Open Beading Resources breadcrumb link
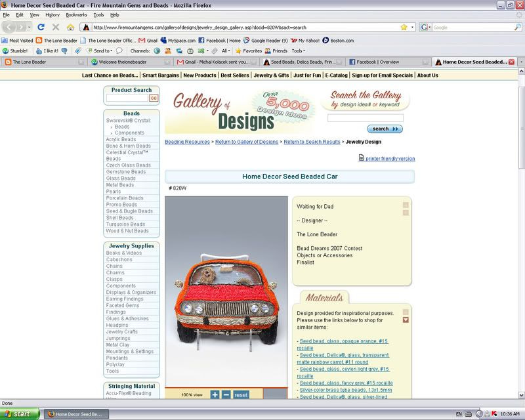The image size is (525, 420). 187,142
